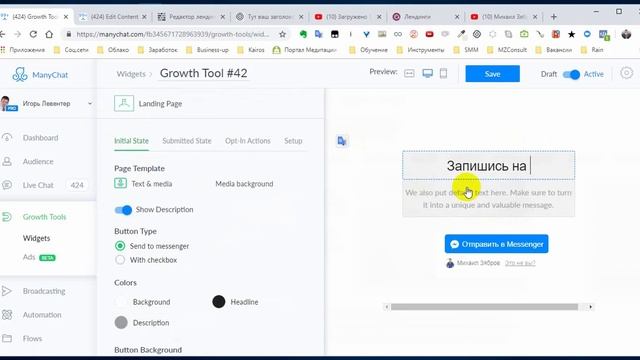640x360 pixels.
Task: Open the Background color swatch
Action: 121,302
